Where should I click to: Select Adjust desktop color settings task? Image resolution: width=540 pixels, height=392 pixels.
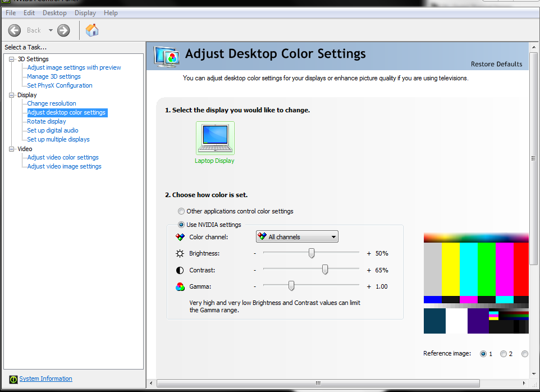click(x=66, y=112)
